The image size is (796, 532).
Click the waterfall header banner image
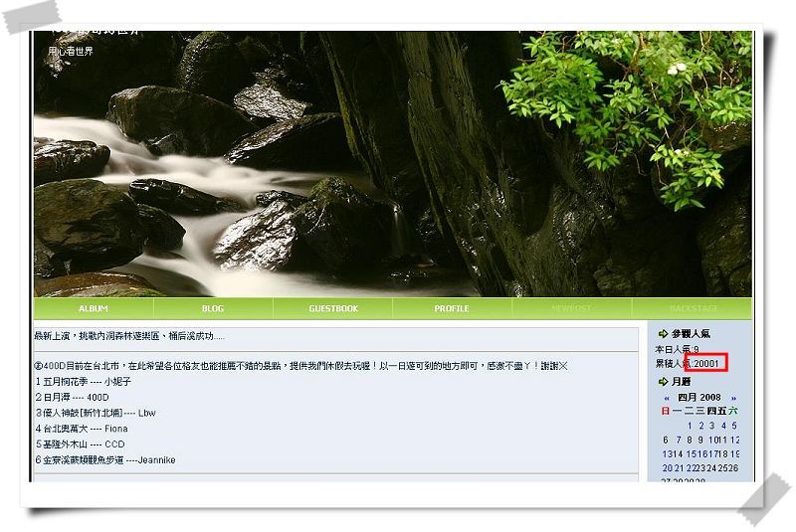coord(392,164)
